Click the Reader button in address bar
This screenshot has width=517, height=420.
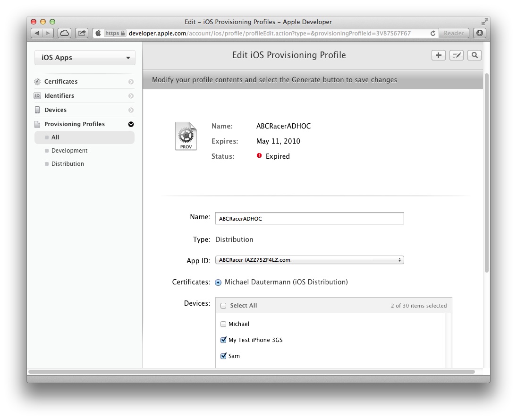[454, 33]
